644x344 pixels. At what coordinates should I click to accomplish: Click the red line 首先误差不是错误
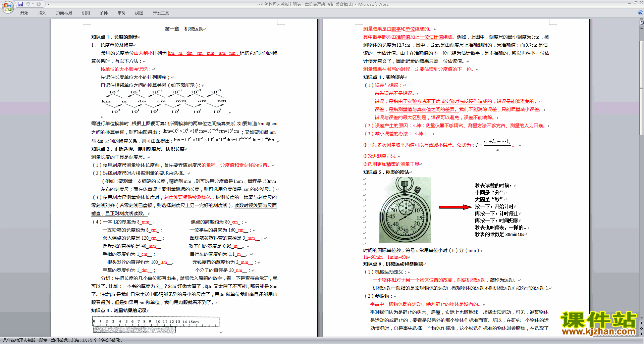395,93
